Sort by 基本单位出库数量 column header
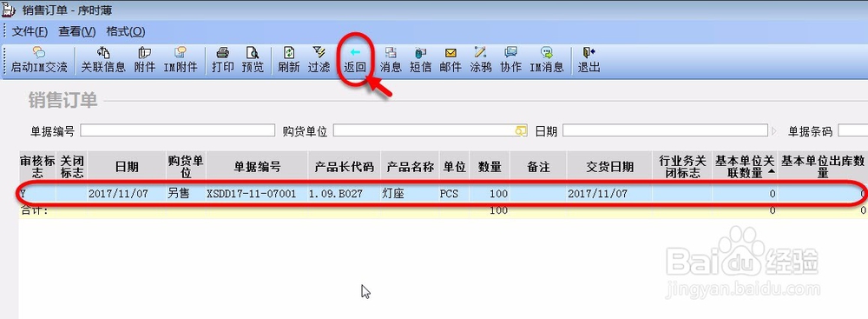 pyautogui.click(x=823, y=166)
